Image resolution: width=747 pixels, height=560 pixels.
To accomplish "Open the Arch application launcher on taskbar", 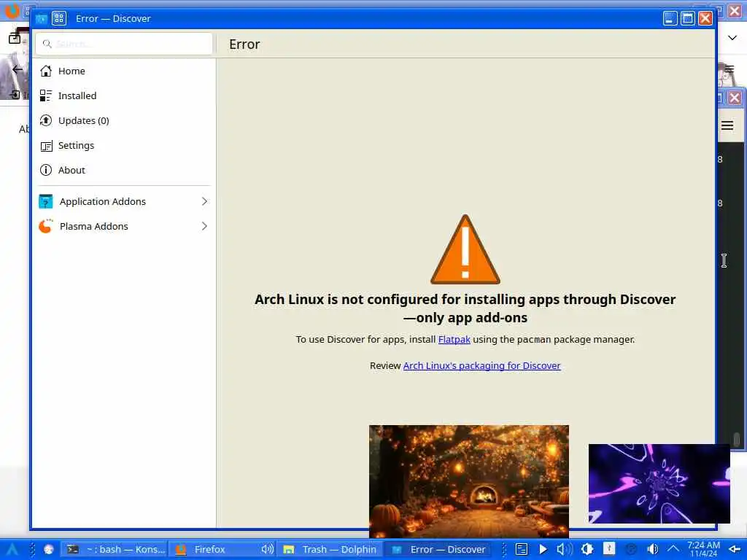I will point(12,550).
